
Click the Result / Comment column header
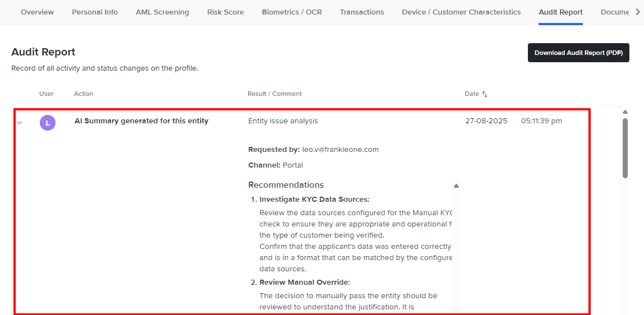point(275,94)
